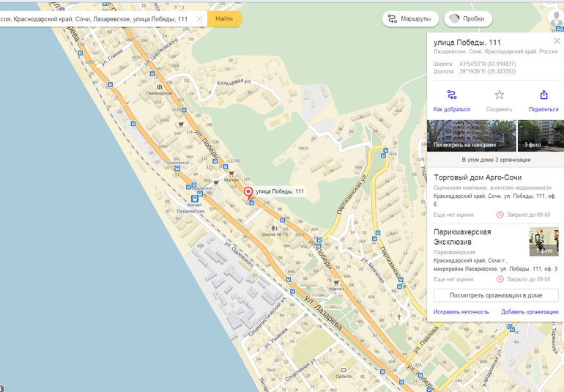
Task: Open the user profile avatar icon
Action: point(555,20)
